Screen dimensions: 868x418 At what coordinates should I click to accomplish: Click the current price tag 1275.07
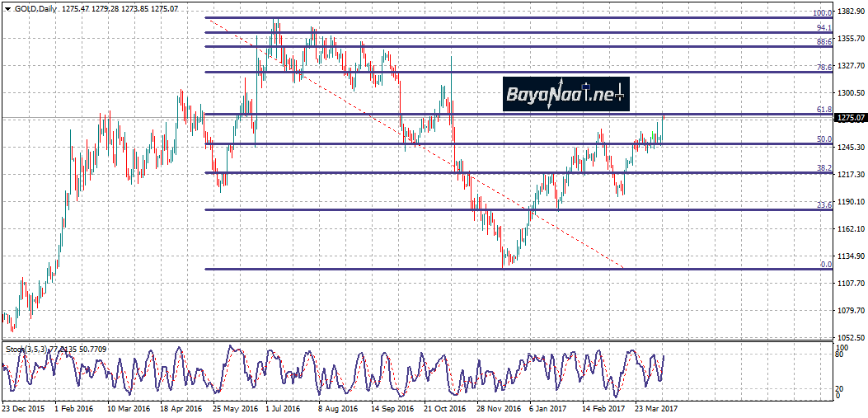click(x=850, y=118)
